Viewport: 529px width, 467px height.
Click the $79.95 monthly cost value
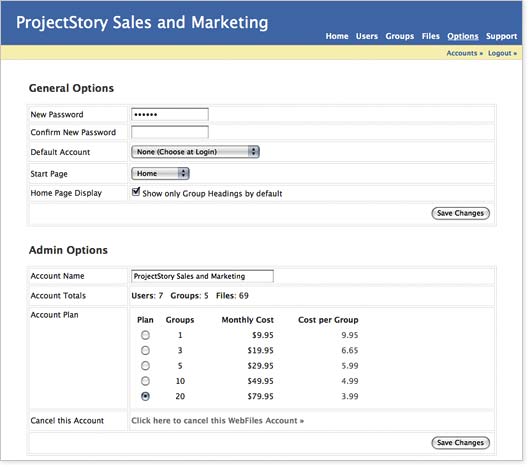(x=260, y=396)
